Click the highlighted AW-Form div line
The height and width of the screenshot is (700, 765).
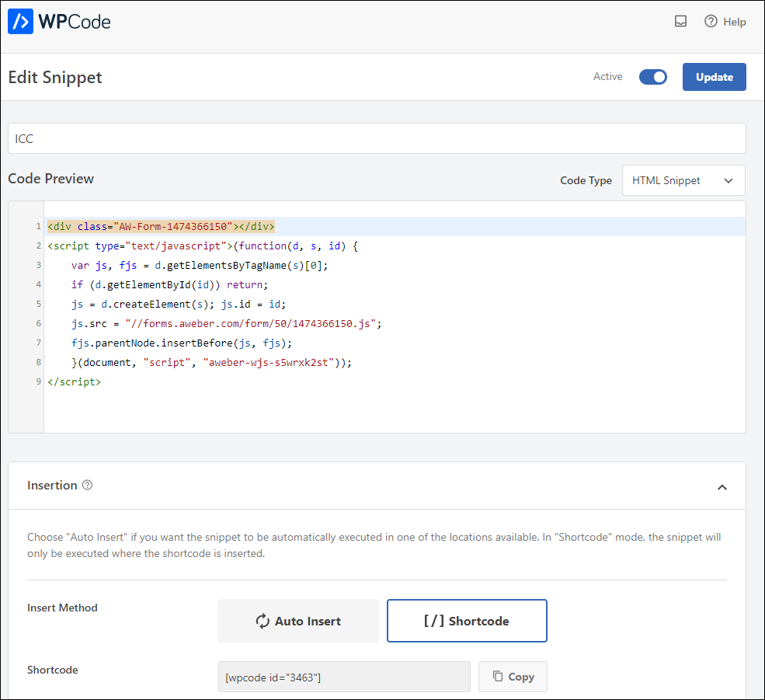coord(159,226)
